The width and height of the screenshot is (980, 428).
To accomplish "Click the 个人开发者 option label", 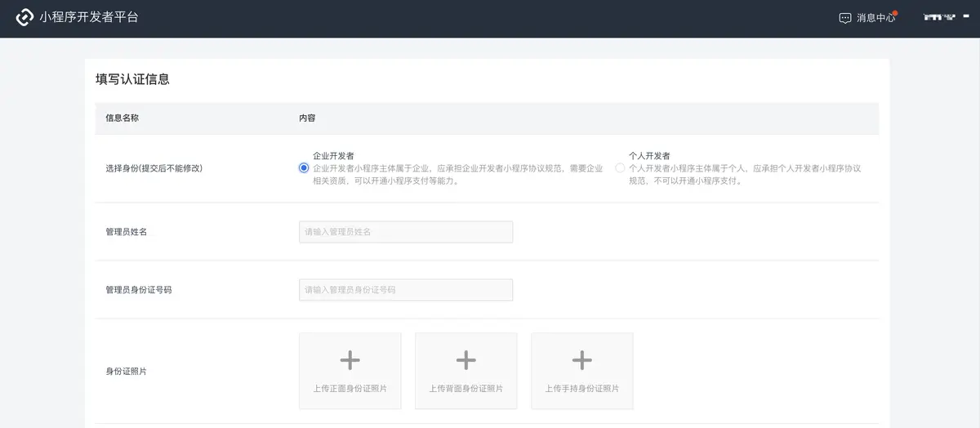I will pyautogui.click(x=649, y=155).
